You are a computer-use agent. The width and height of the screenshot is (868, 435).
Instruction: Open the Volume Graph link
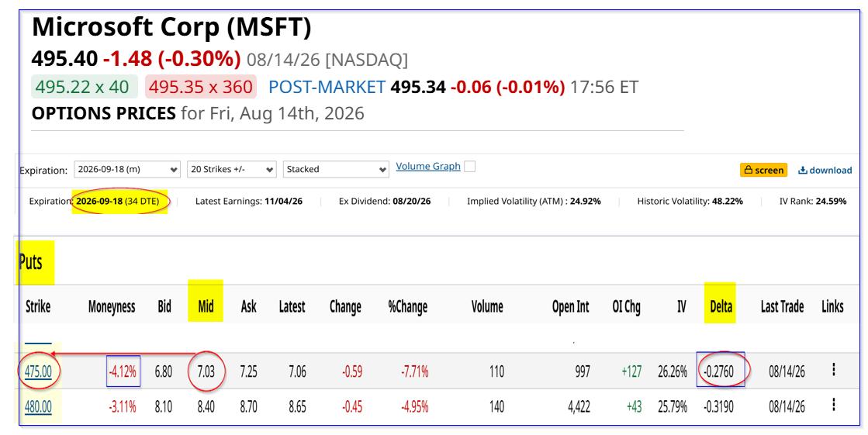(x=428, y=167)
